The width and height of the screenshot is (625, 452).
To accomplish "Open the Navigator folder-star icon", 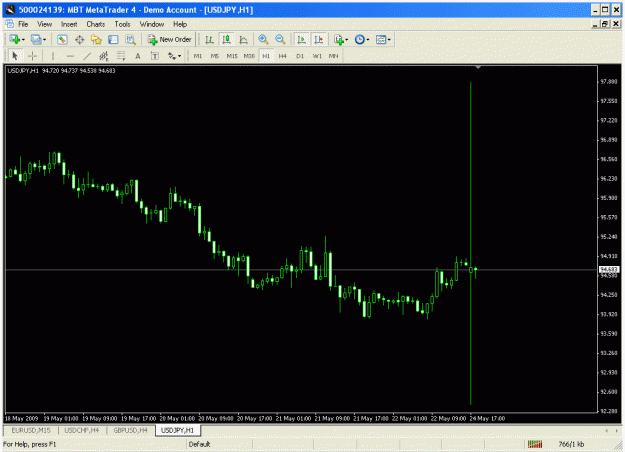I will (x=96, y=39).
